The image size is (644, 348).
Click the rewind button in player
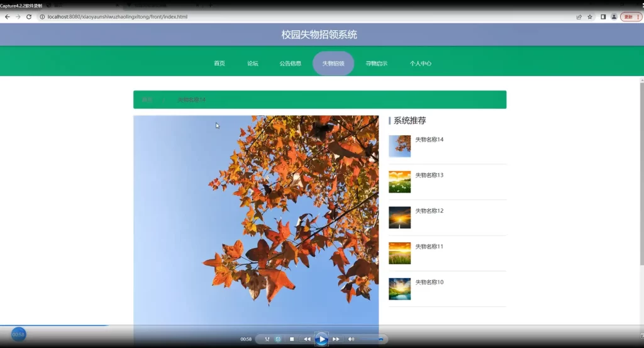coord(307,339)
